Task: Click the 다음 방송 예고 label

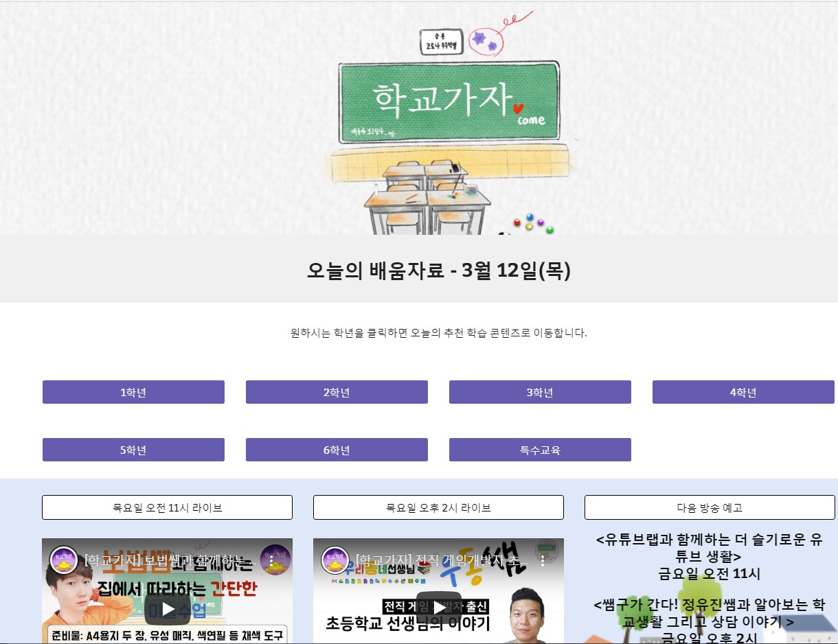Action: click(x=710, y=507)
